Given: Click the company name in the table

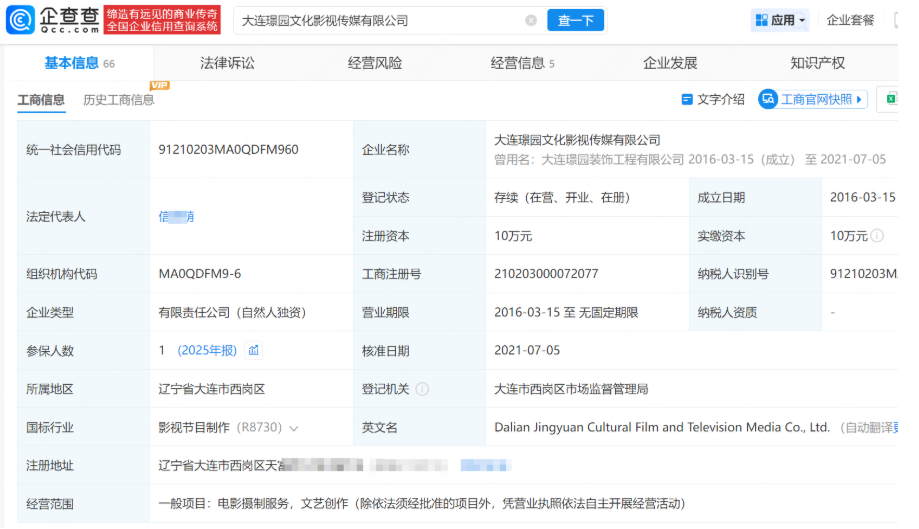Looking at the screenshot, I should pyautogui.click(x=577, y=140).
